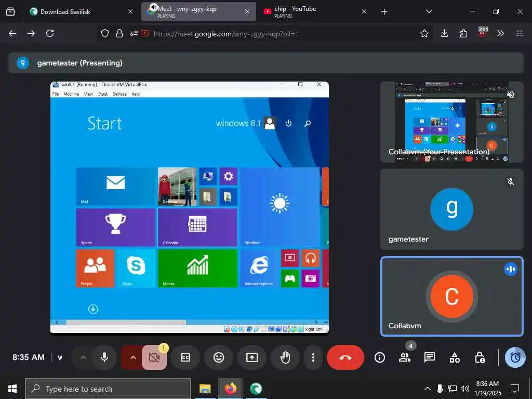Click the present screen button
The image size is (532, 399).
(x=252, y=357)
